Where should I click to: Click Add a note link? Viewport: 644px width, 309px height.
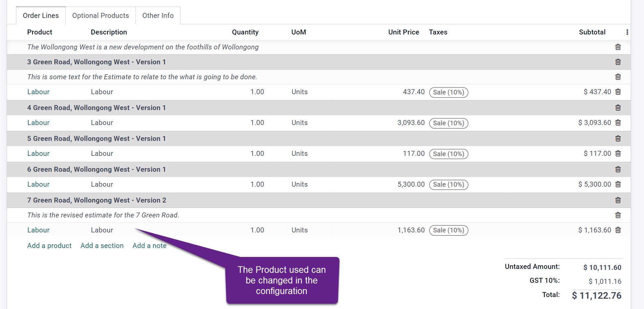pyautogui.click(x=149, y=246)
